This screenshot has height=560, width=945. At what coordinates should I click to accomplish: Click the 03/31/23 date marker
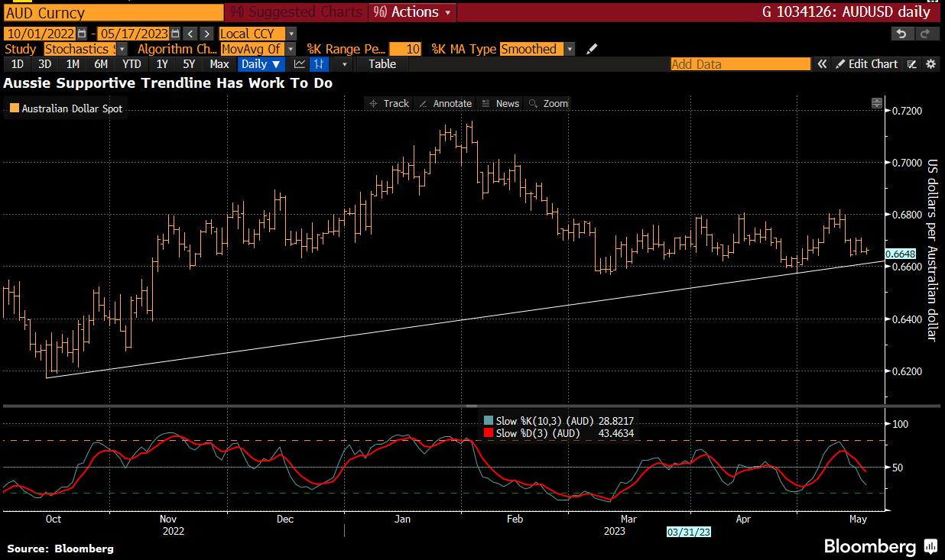[689, 532]
